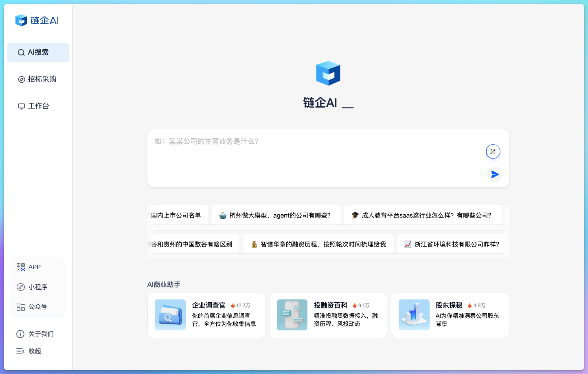Click the 投融资百科 assistant icon
This screenshot has width=588, height=374.
292,315
